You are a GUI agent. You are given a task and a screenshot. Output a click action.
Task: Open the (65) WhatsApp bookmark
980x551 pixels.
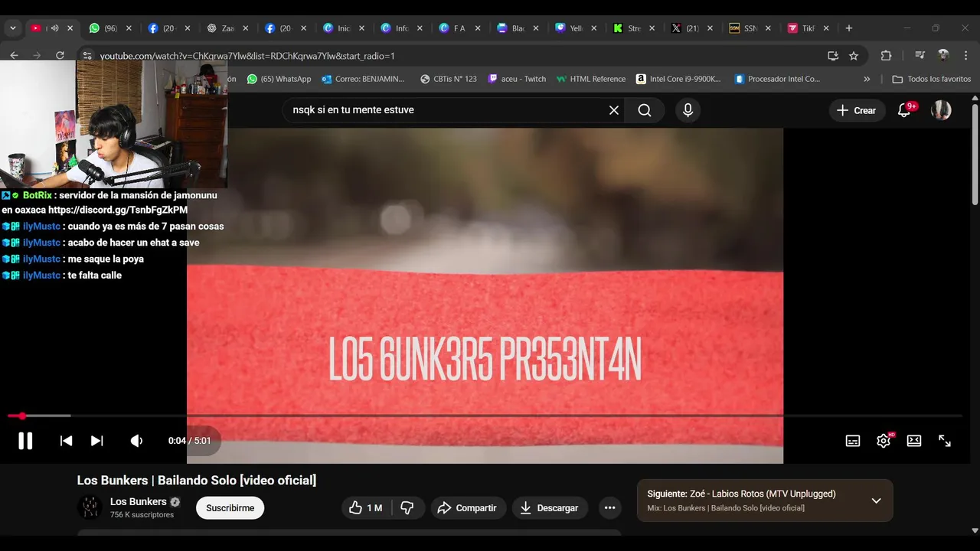pos(279,79)
